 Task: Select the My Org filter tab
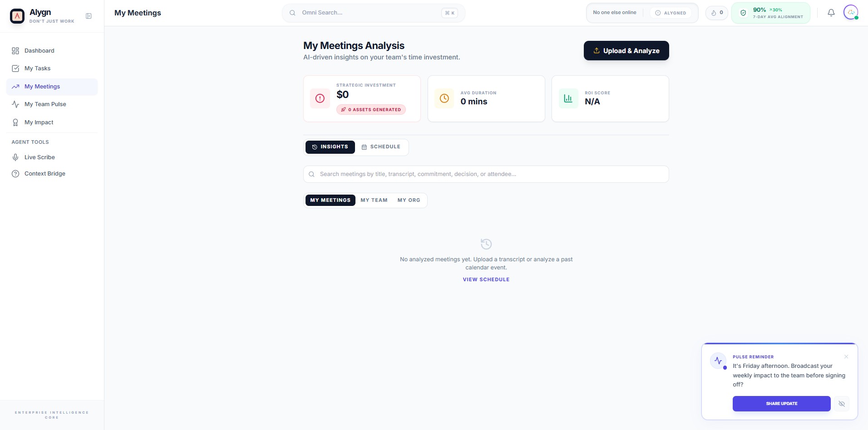coord(409,200)
